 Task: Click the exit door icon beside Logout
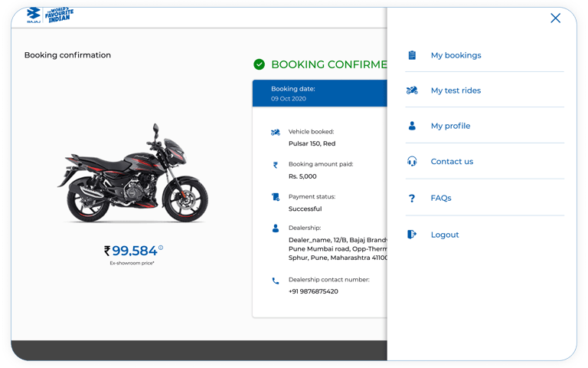coord(412,235)
